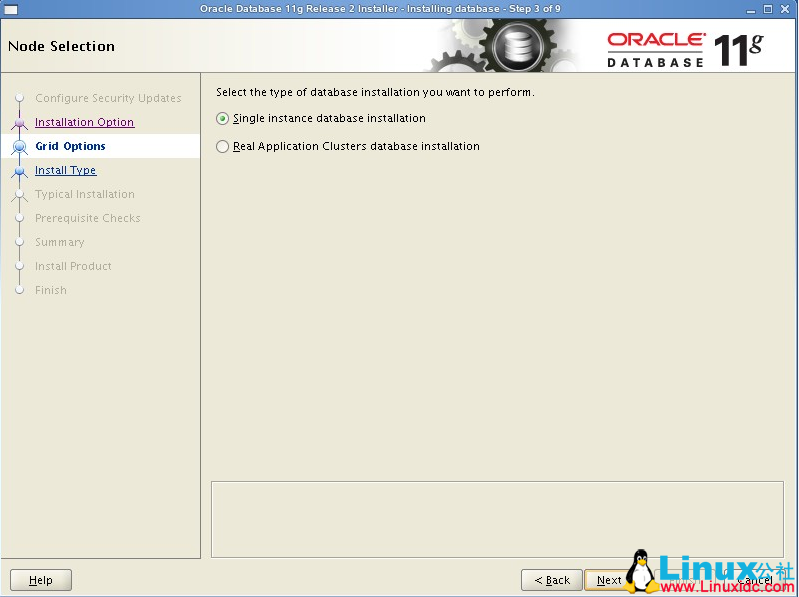
Task: Go back with the Back button
Action: click(552, 580)
